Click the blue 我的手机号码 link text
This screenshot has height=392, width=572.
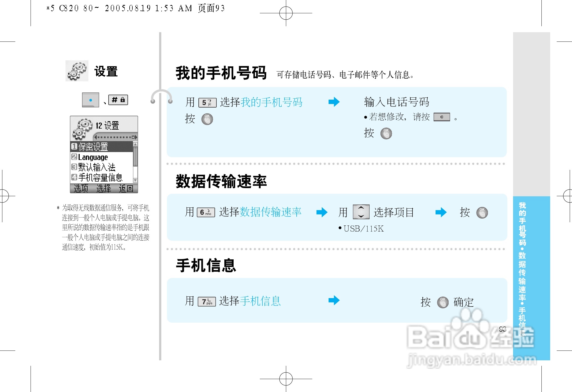[x=271, y=102]
